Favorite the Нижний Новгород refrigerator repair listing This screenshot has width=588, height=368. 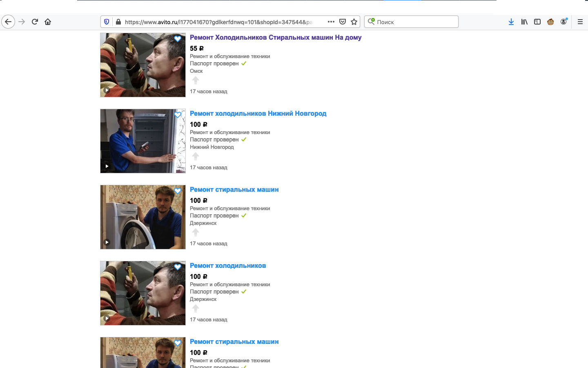pos(178,115)
